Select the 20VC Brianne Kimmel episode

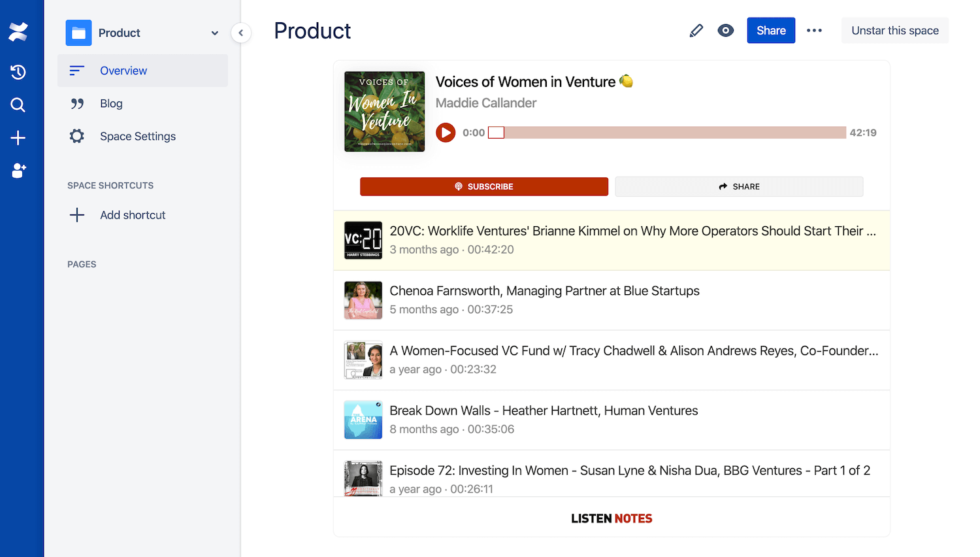(612, 241)
